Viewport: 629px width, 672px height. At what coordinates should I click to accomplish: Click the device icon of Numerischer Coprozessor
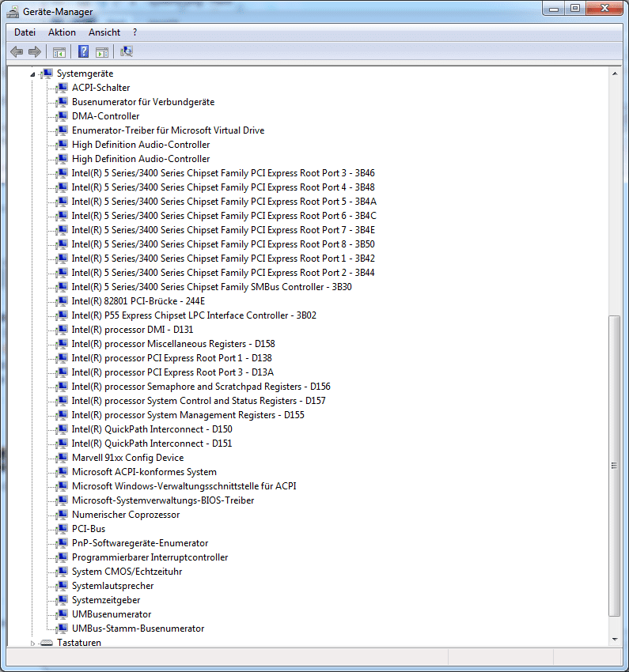click(x=63, y=515)
